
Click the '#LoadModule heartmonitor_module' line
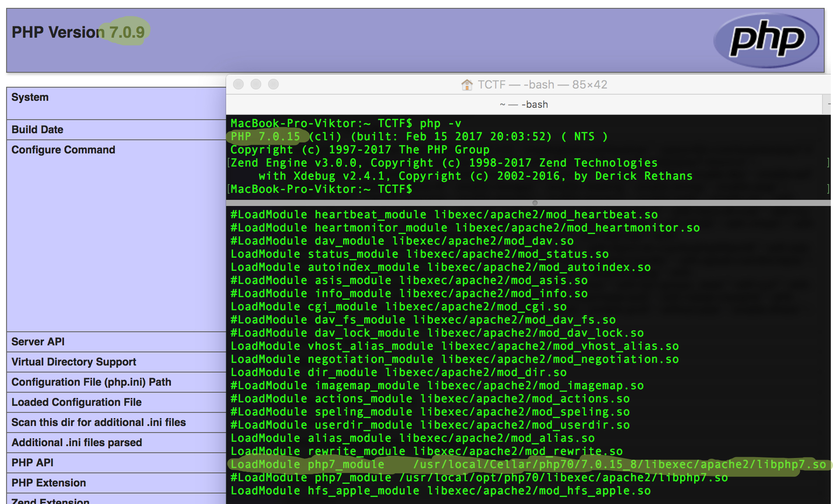465,228
